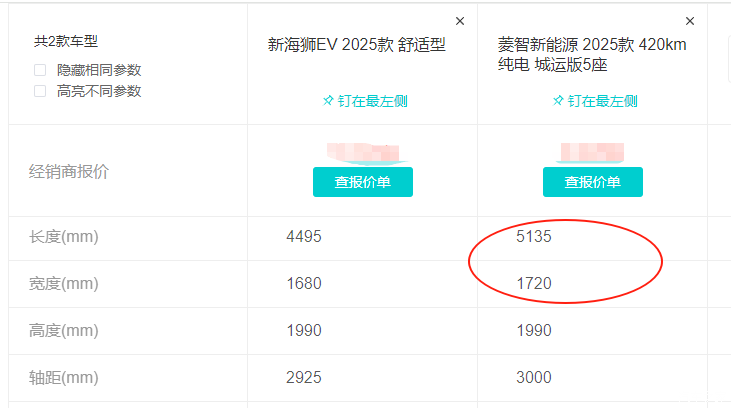Remove 新海狮EV 2025款 column with X
This screenshot has height=408, width=731.
[x=460, y=21]
